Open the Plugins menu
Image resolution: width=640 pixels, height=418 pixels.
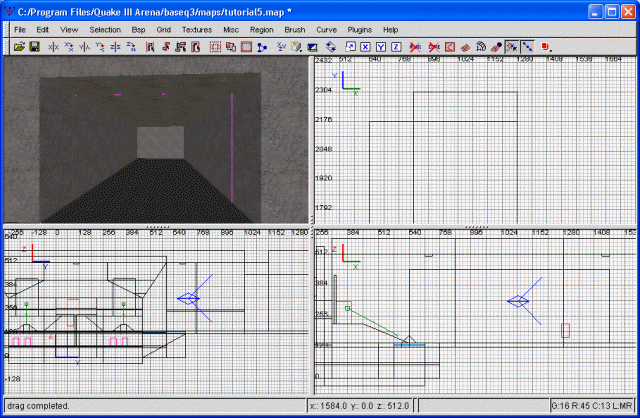tap(360, 30)
